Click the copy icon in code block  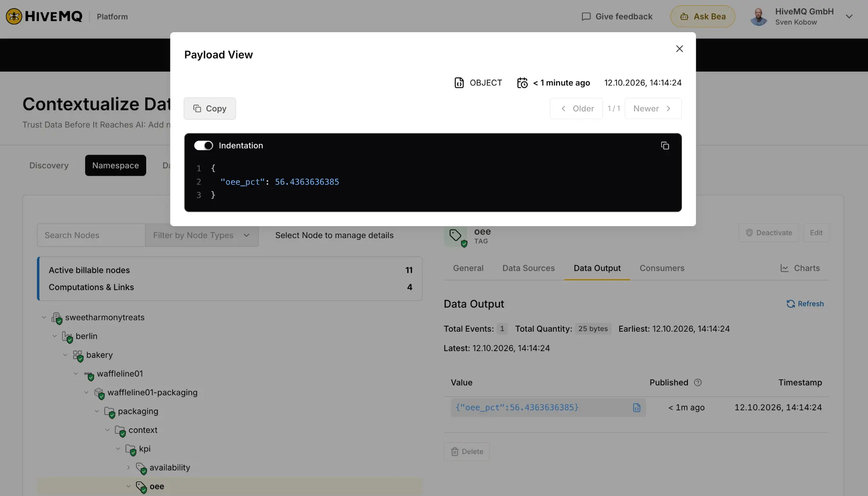coord(665,146)
